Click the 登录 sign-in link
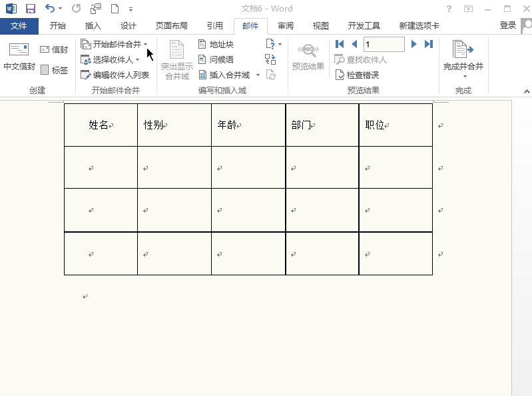532x396 pixels. point(507,25)
